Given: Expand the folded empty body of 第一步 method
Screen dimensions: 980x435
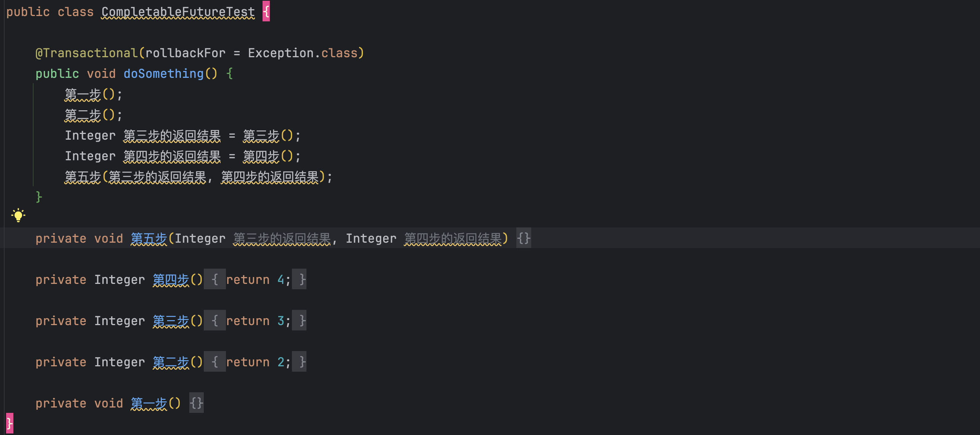Looking at the screenshot, I should pyautogui.click(x=196, y=403).
